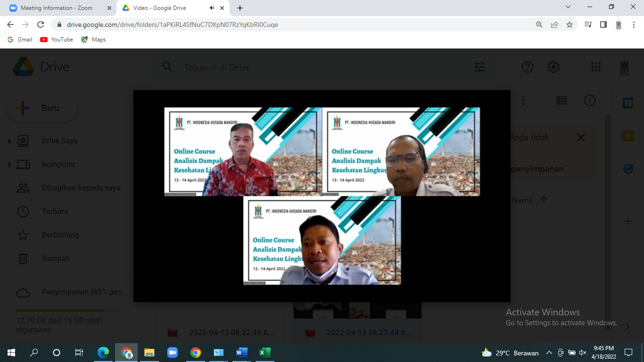The image size is (644, 362).
Task: Toggle the taskbar volume mute icon
Action: pos(583,353)
